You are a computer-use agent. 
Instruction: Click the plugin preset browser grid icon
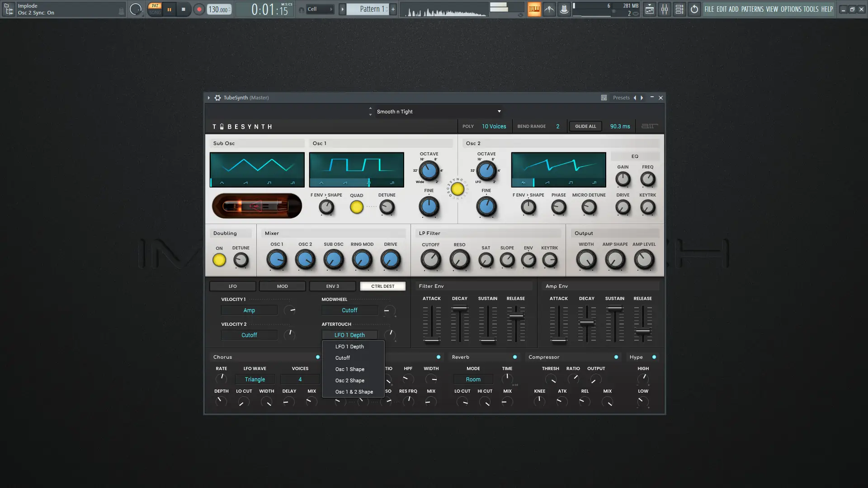(604, 98)
